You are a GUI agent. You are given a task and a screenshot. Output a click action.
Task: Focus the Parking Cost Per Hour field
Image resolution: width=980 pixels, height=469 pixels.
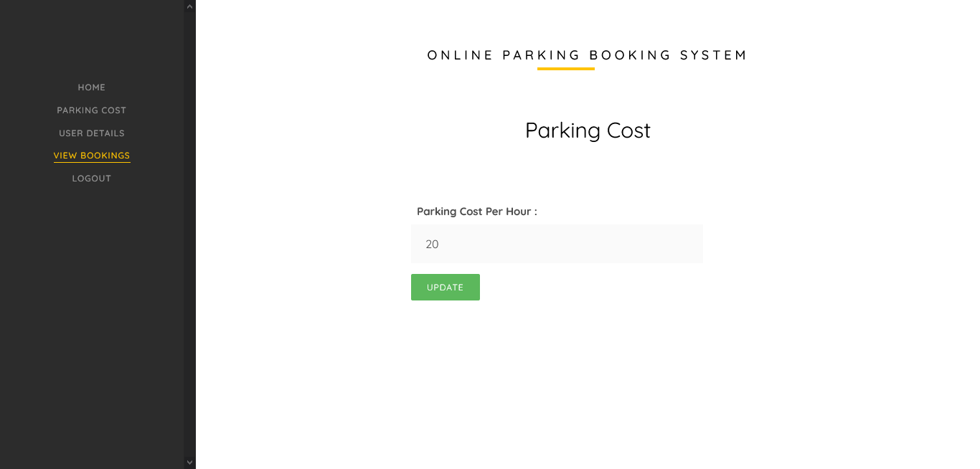coord(556,244)
